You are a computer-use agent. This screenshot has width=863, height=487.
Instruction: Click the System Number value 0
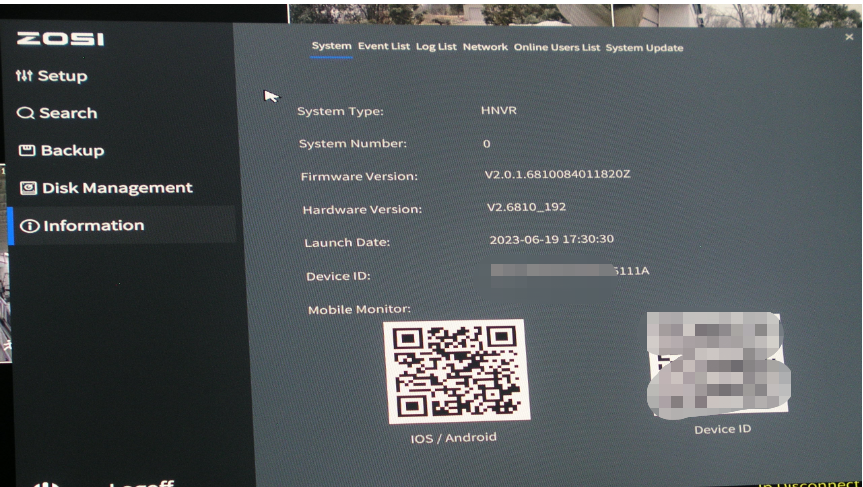pyautogui.click(x=487, y=144)
